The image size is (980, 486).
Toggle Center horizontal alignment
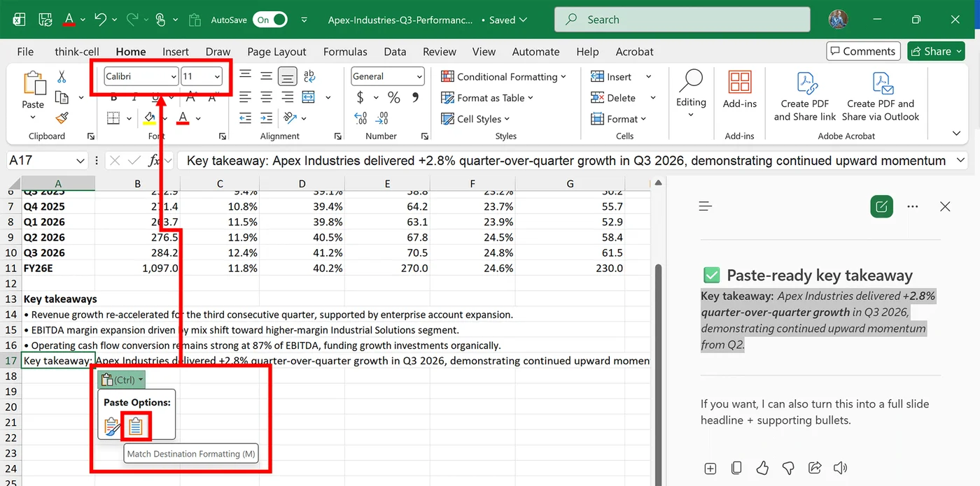[266, 97]
